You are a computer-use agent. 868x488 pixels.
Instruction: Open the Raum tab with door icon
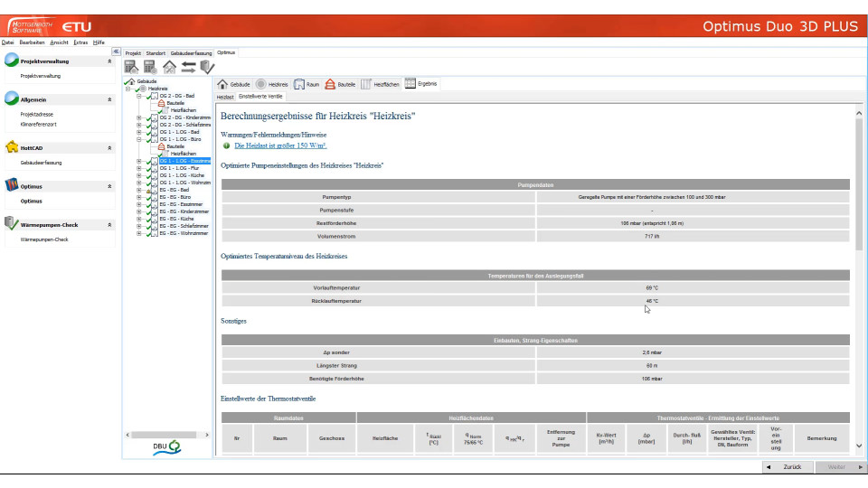coord(306,84)
